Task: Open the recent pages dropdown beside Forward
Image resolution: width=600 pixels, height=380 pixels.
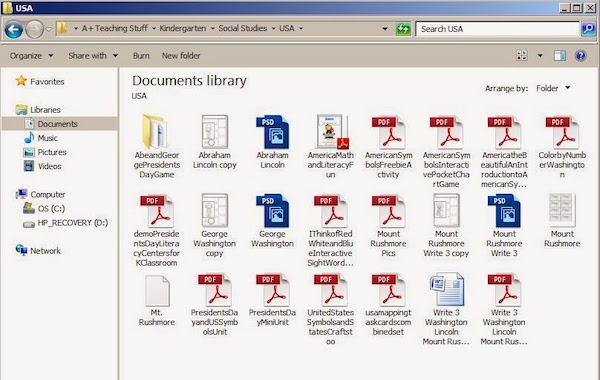Action: tap(48, 29)
